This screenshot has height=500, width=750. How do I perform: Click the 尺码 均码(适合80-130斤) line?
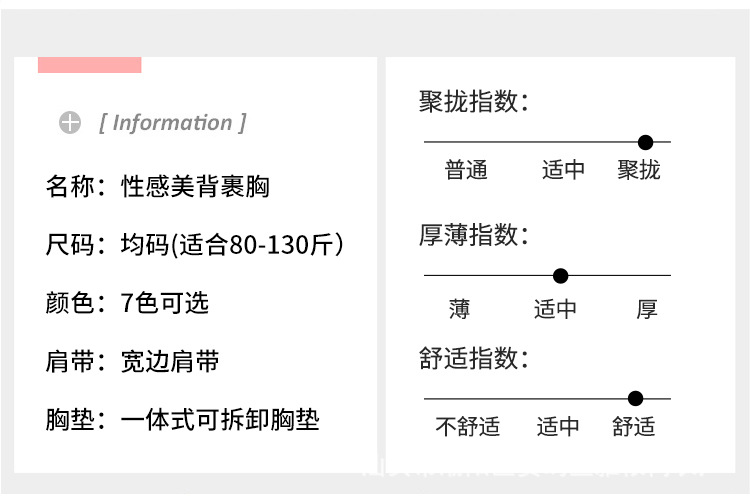point(195,244)
